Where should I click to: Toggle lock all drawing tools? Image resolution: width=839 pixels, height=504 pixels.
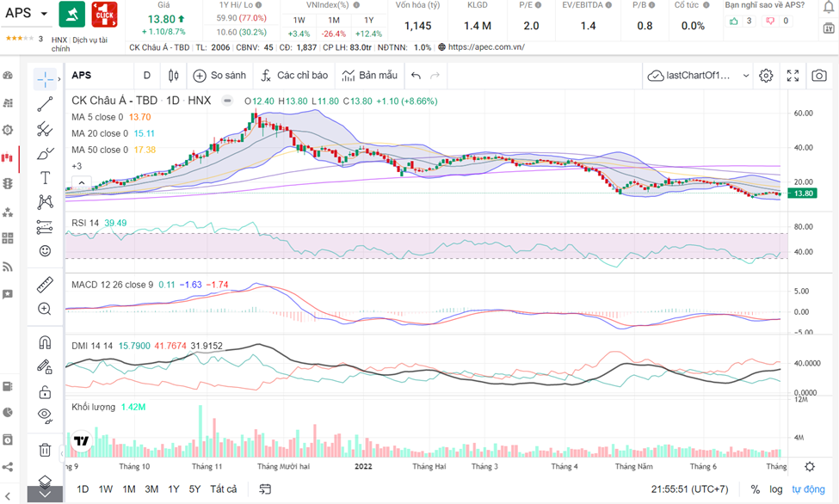click(45, 391)
